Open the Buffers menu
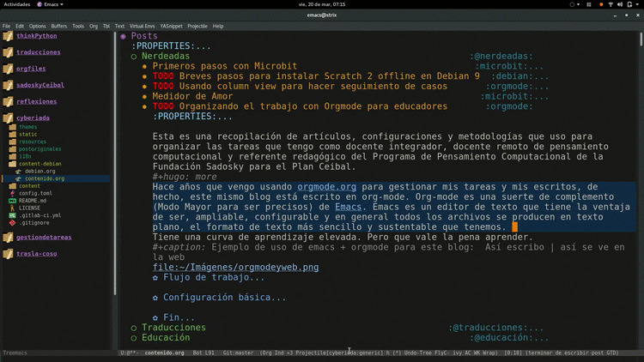 pyautogui.click(x=59, y=26)
